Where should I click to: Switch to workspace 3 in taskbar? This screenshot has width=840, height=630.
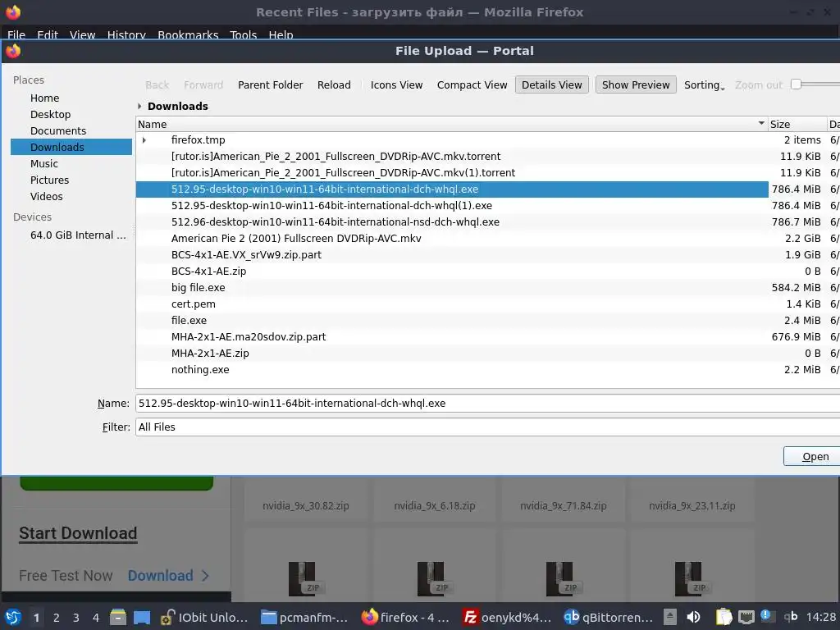(76, 618)
